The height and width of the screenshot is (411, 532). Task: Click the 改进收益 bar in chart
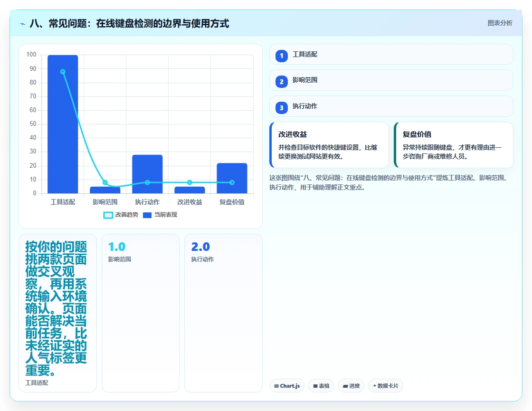point(190,190)
